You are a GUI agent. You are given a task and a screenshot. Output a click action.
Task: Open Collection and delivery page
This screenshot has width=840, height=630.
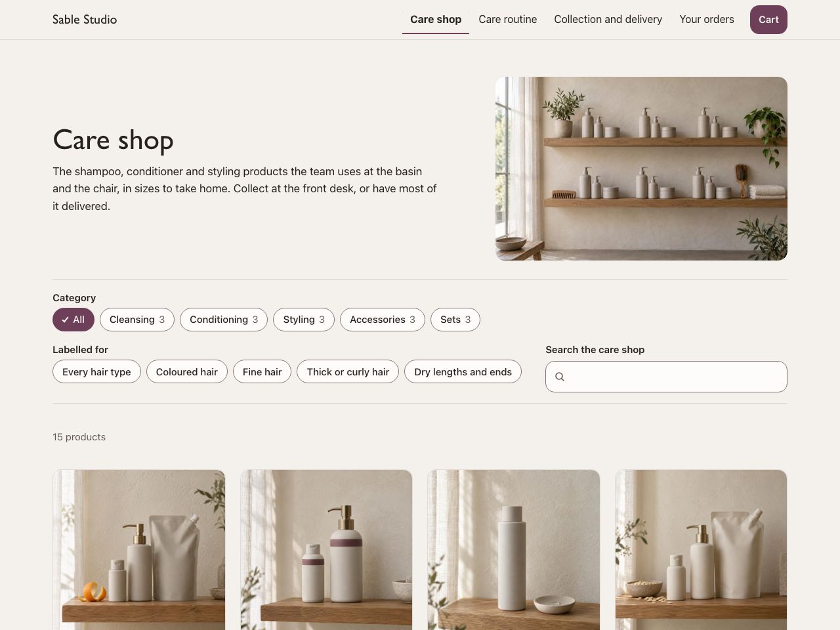[x=608, y=20]
